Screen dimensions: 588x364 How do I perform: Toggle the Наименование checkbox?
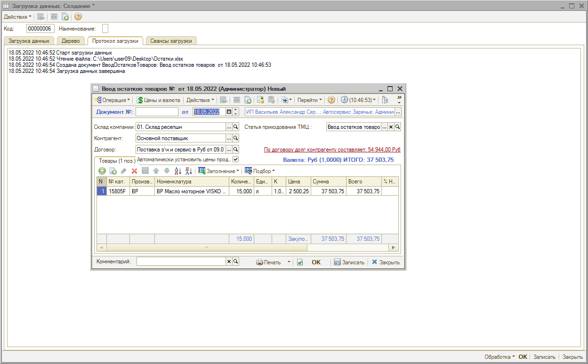click(105, 29)
